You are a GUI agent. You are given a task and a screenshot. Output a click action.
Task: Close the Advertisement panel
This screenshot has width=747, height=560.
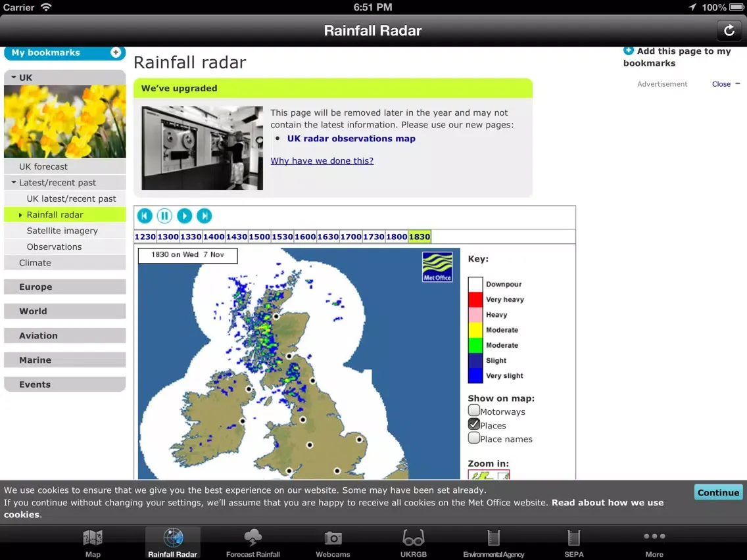725,84
